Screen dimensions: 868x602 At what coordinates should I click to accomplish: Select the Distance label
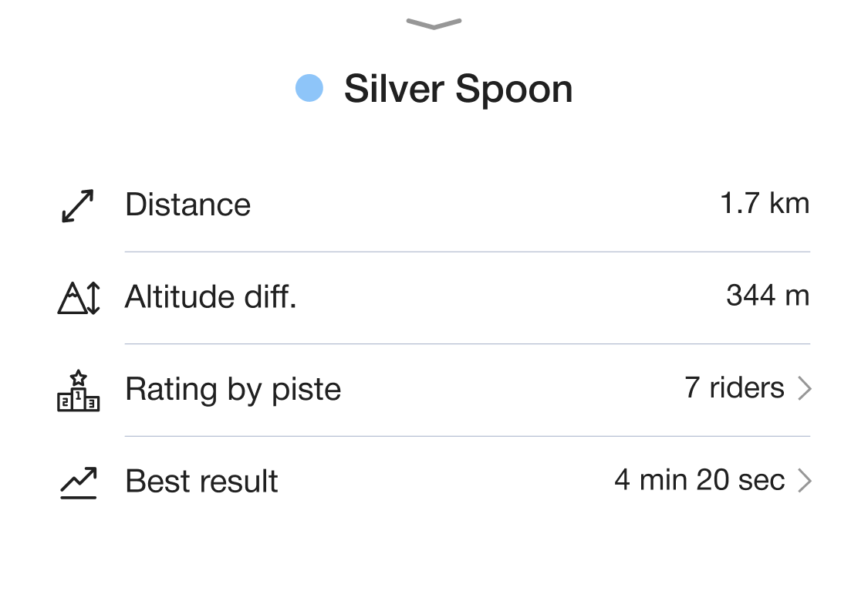[187, 205]
